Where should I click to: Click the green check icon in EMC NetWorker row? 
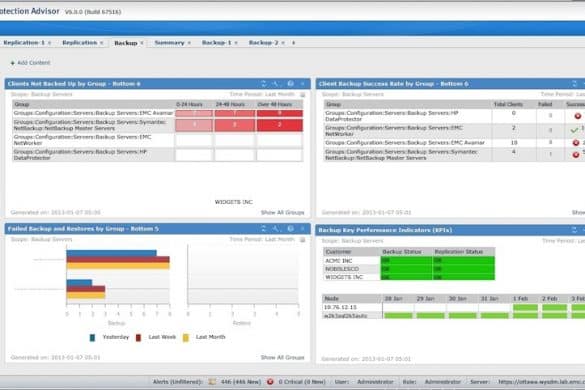pos(575,130)
